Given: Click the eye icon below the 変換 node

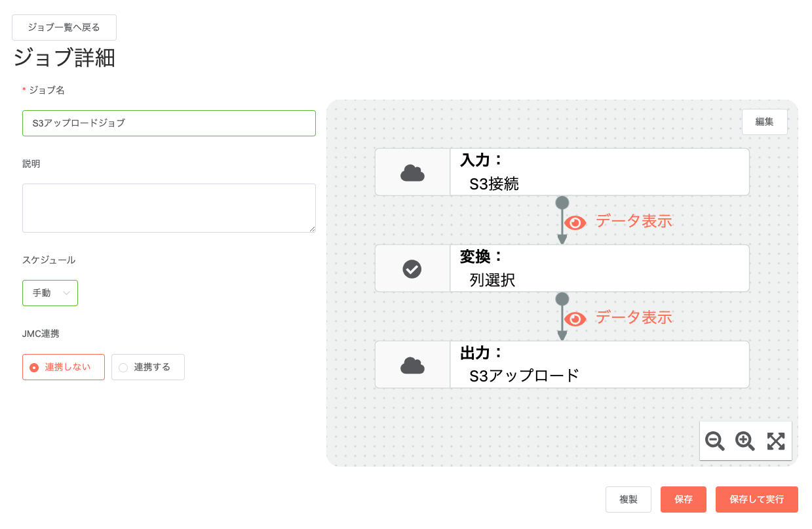Looking at the screenshot, I should pyautogui.click(x=575, y=319).
